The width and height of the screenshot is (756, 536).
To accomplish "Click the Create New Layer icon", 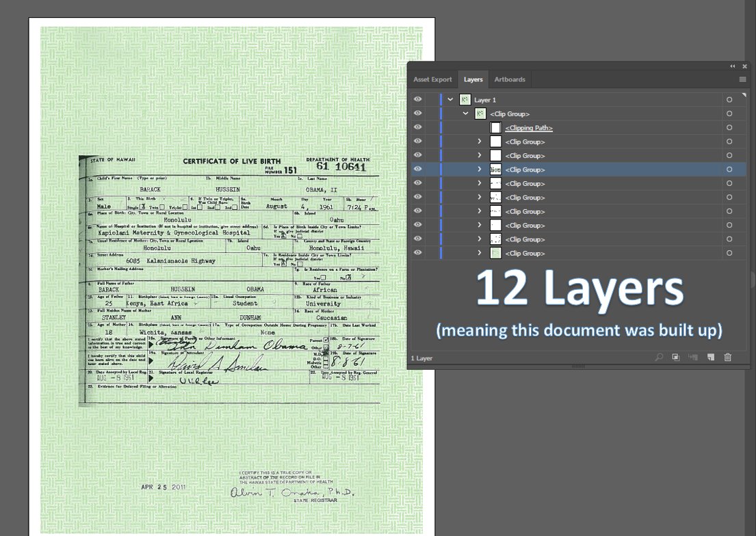I will [711, 357].
